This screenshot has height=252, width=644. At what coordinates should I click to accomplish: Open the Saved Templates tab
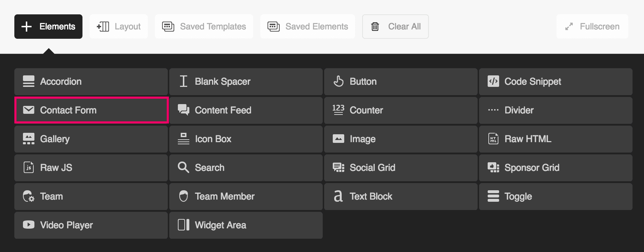204,27
